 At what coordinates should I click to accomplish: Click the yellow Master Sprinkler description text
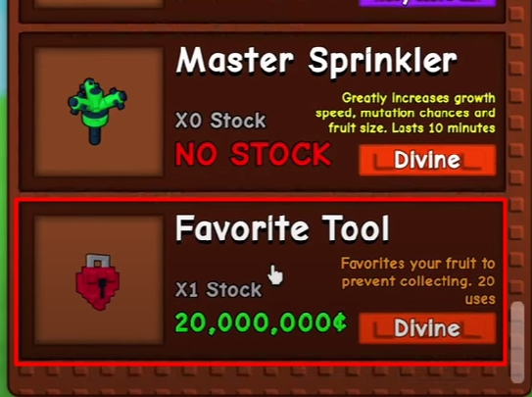(406, 113)
